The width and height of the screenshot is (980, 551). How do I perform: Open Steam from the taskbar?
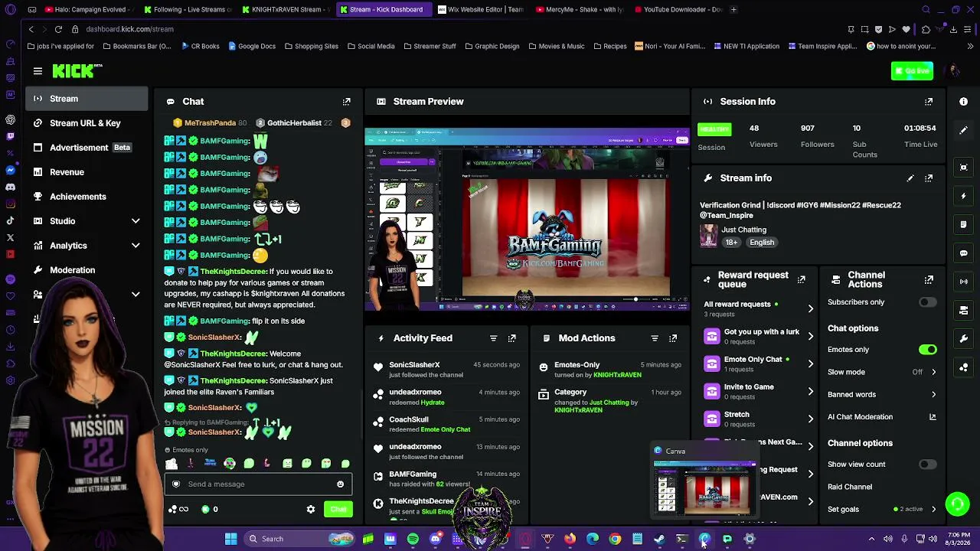659,539
